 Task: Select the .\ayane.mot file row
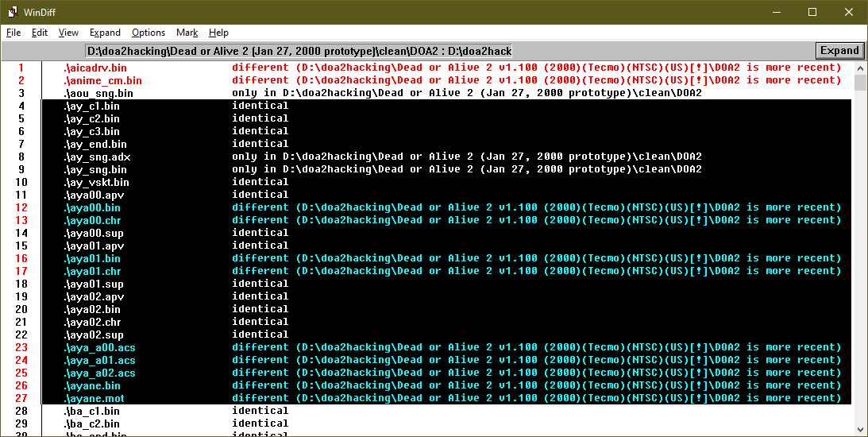[x=94, y=398]
